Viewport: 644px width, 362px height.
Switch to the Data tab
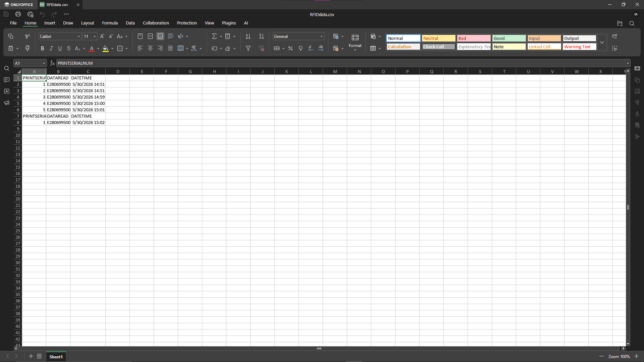tap(130, 23)
